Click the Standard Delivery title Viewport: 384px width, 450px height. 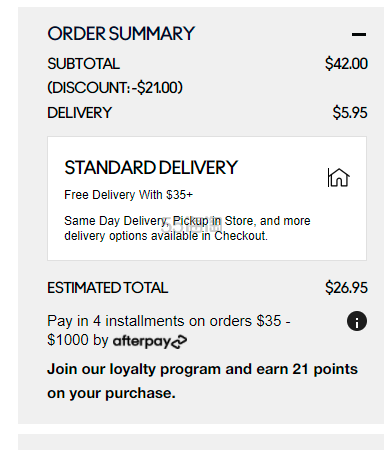151,167
